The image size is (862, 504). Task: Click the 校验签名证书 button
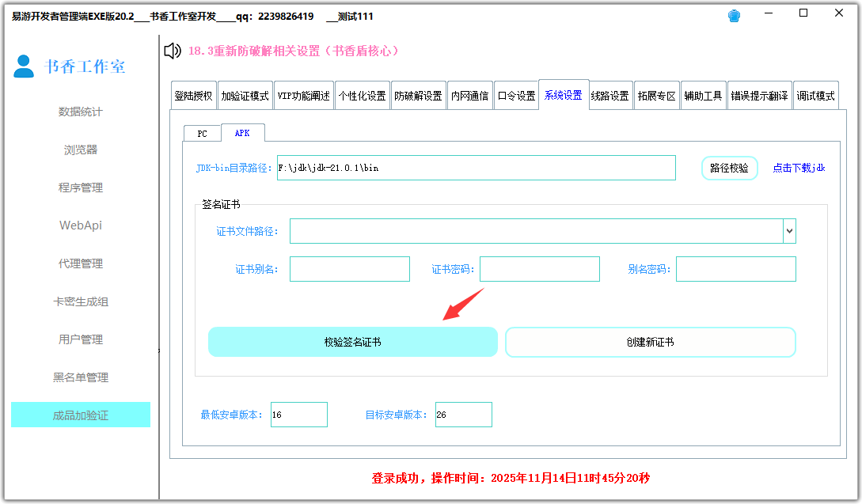pos(353,341)
